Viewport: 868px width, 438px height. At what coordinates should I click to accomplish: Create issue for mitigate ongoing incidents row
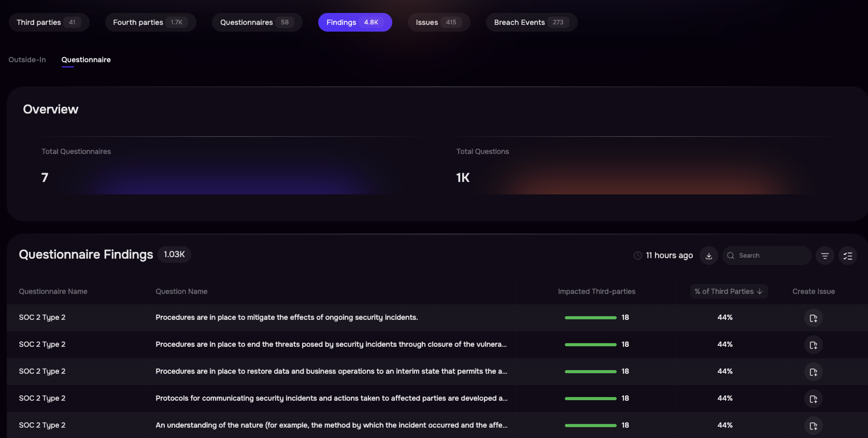click(813, 318)
